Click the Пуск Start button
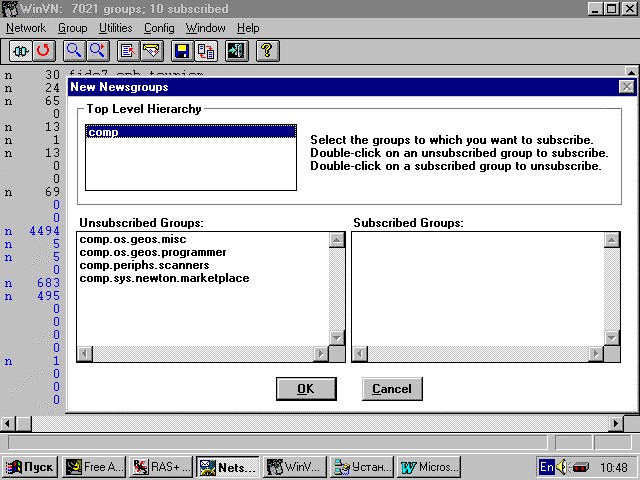The width and height of the screenshot is (640, 480). [30, 466]
